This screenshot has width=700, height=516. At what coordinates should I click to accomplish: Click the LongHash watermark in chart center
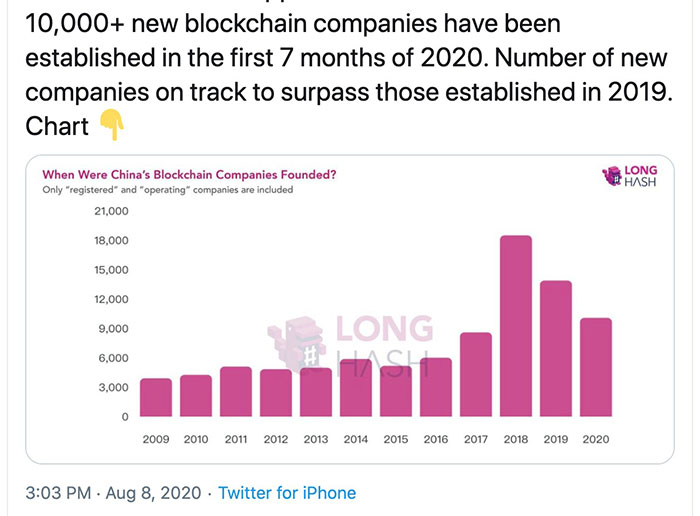point(348,345)
